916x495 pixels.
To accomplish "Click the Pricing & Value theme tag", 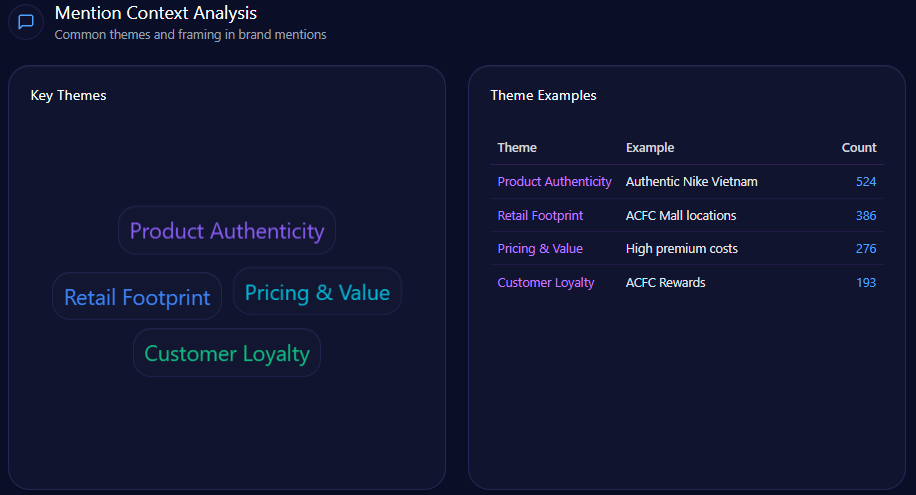I will pyautogui.click(x=317, y=292).
